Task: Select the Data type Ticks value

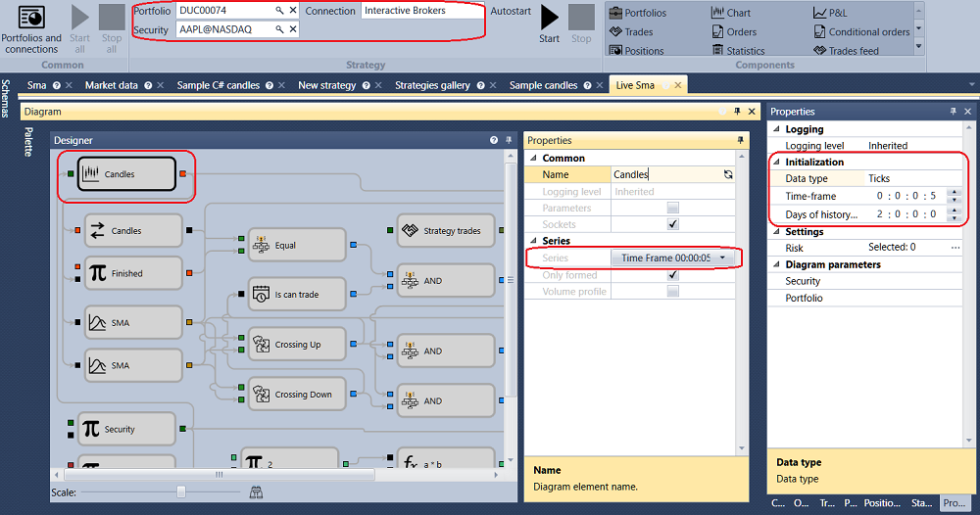Action: point(913,178)
